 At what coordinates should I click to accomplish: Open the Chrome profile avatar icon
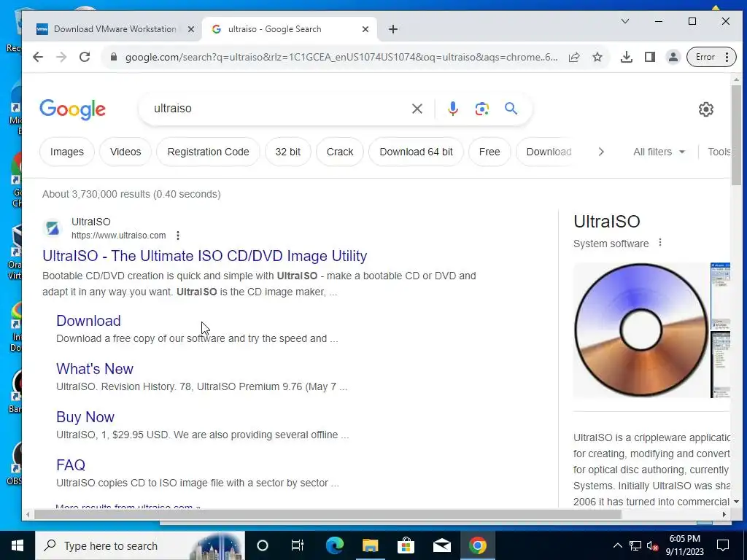coord(673,57)
